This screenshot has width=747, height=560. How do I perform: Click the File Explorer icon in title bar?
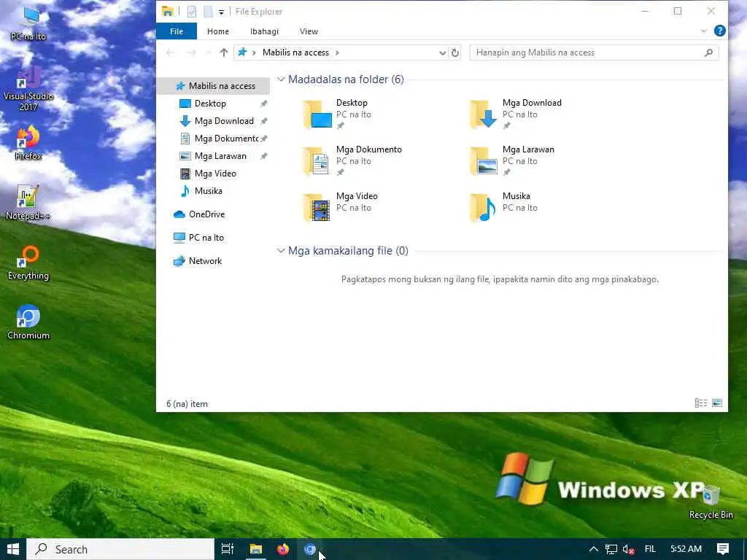167,12
